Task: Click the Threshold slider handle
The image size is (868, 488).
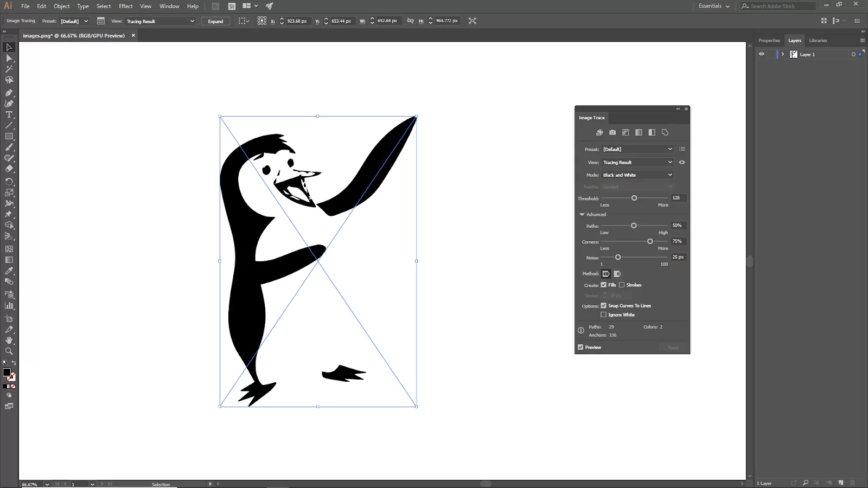Action: pyautogui.click(x=634, y=198)
